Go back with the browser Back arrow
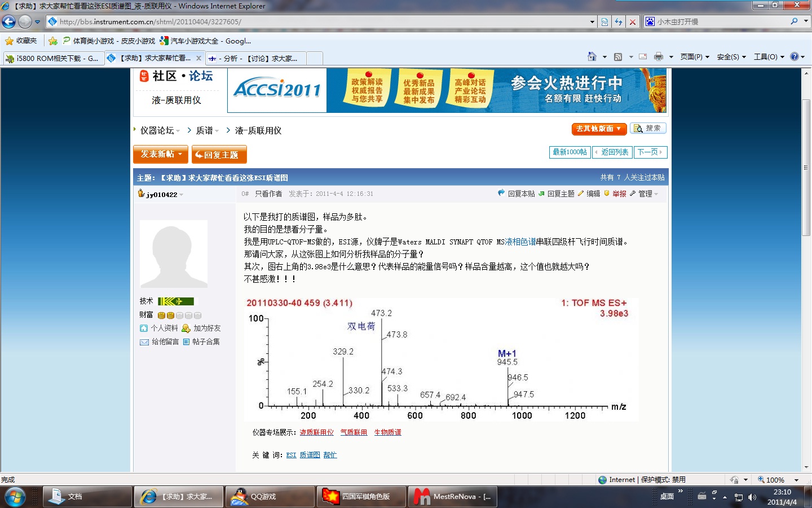Screen dimensions: 812x508 click(8, 21)
